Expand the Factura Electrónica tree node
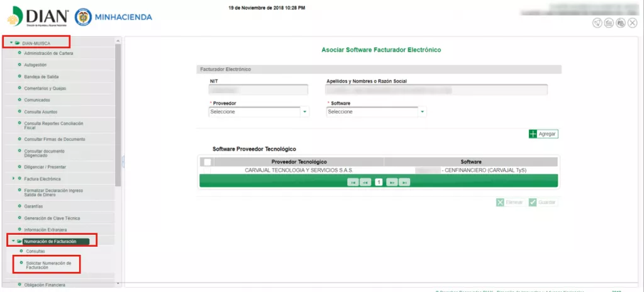This screenshot has height=292, width=644. (14, 179)
